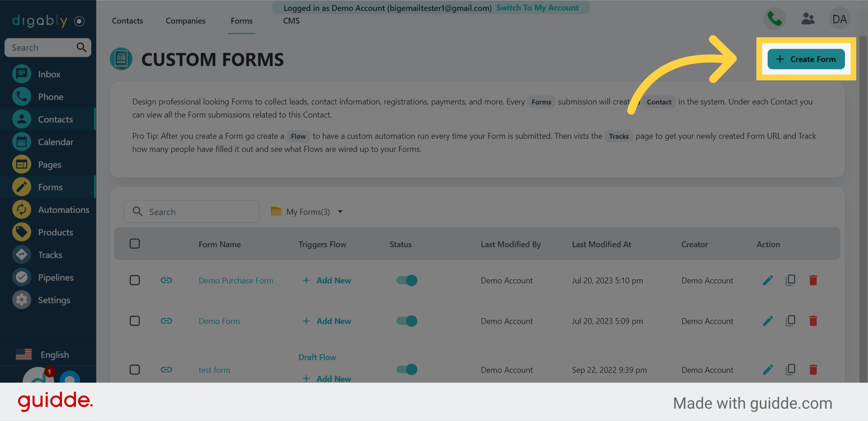Open the Automations sidebar icon
The height and width of the screenshot is (421, 868).
click(x=22, y=210)
